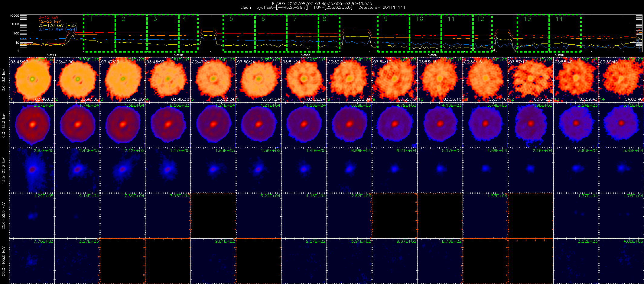Click the yellow '25-100 keV (-55)' legend entry

(58, 25)
